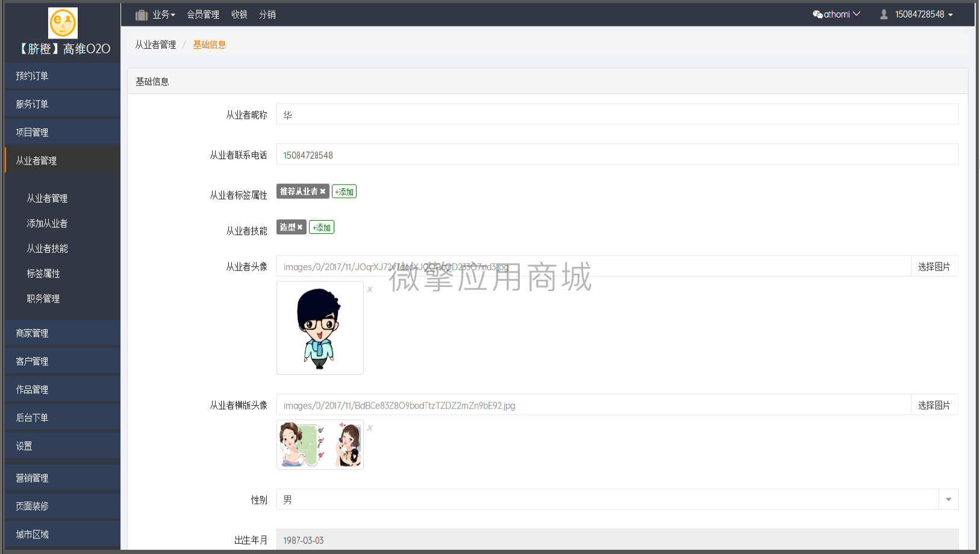Delete the avatar thumbnail with its x icon

370,289
